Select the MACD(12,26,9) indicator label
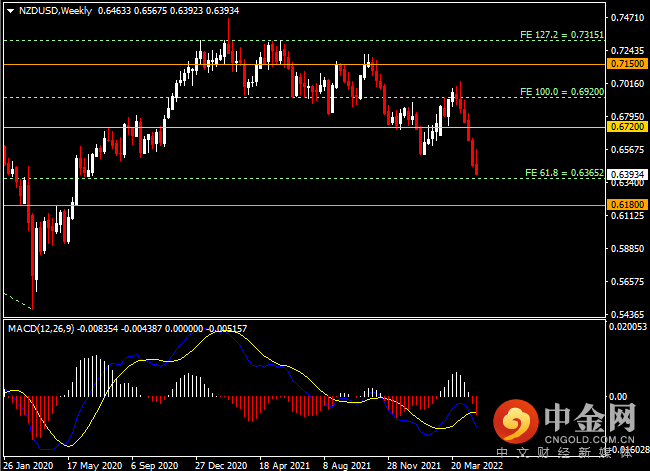 (x=42, y=328)
